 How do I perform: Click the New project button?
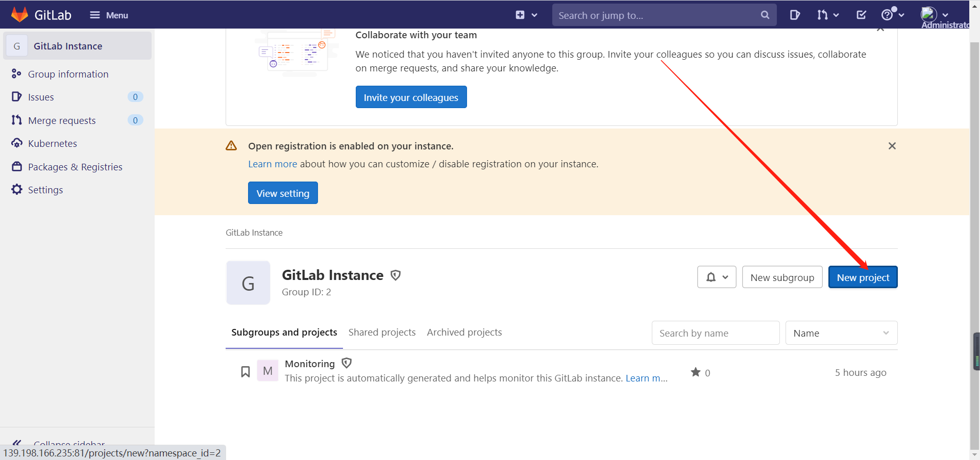[863, 277]
